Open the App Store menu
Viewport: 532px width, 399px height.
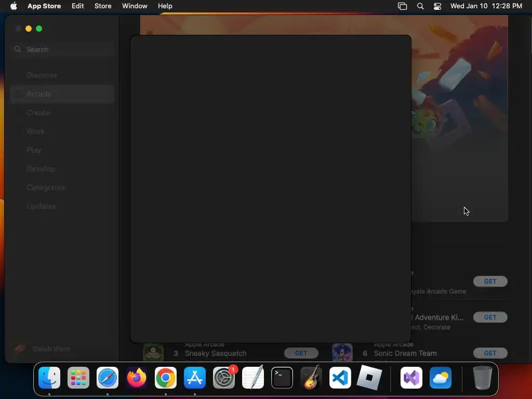pyautogui.click(x=44, y=6)
